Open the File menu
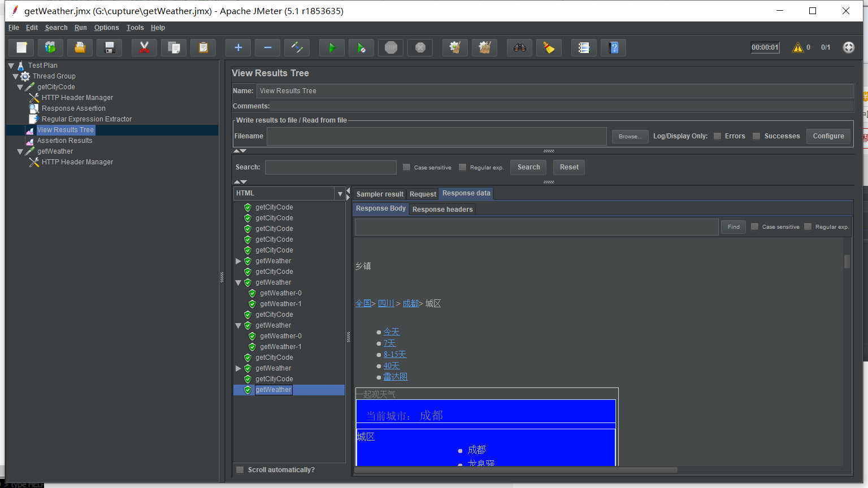Image resolution: width=868 pixels, height=488 pixels. (x=14, y=28)
